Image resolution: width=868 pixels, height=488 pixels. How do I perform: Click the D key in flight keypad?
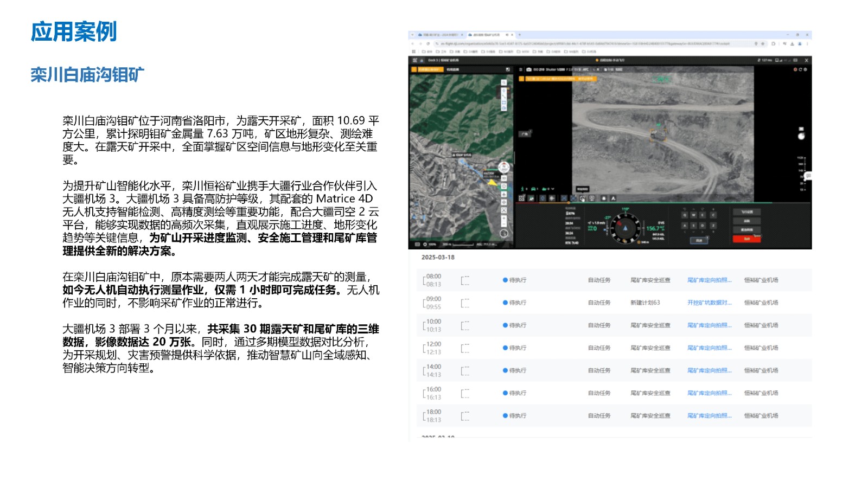[703, 226]
